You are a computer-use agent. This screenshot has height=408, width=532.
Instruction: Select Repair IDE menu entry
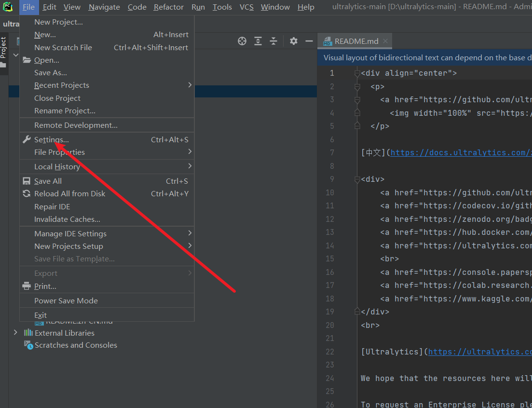click(x=107, y=206)
